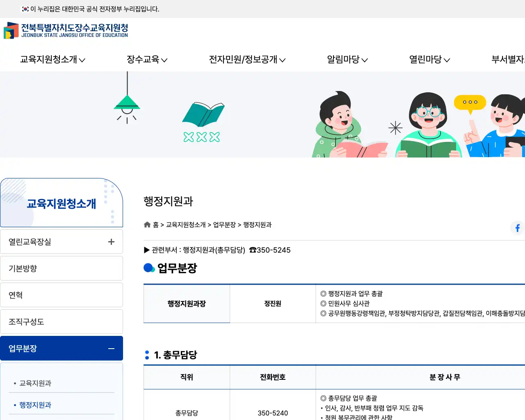Click the 행정지원과장 table cell
The height and width of the screenshot is (420, 525).
pos(187,304)
